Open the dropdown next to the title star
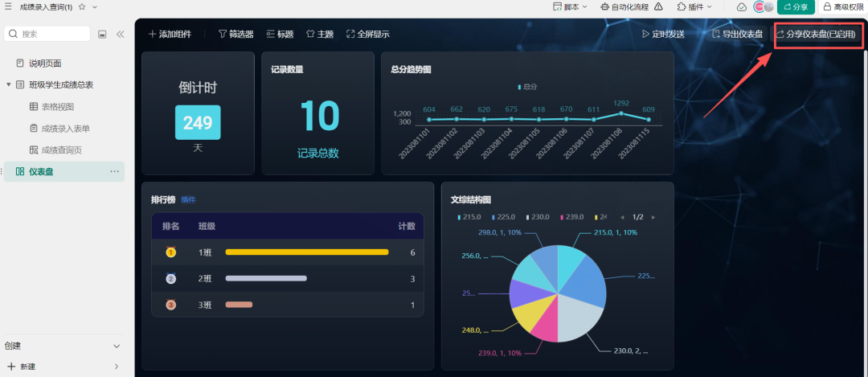The width and height of the screenshot is (868, 377). (95, 7)
